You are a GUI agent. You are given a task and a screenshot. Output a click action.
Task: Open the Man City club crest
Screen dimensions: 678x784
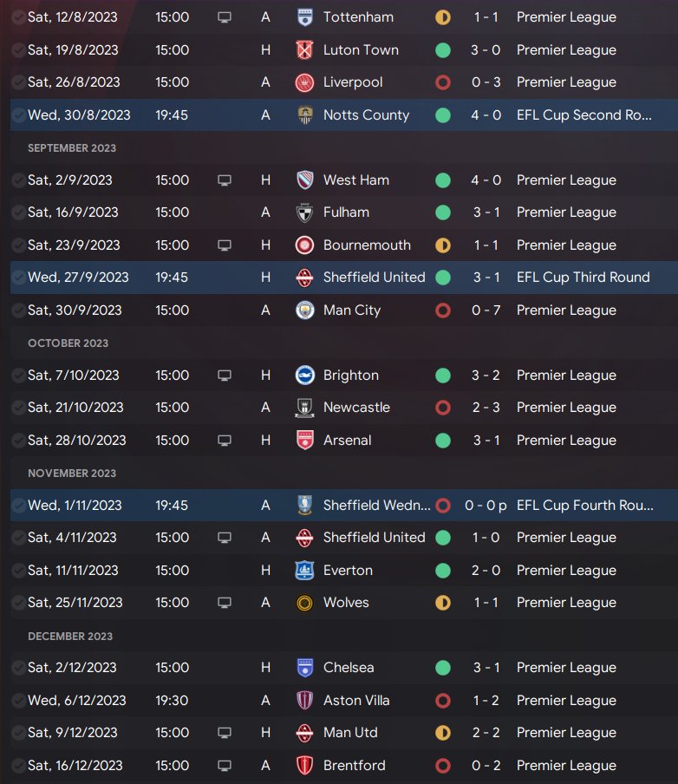pyautogui.click(x=304, y=310)
